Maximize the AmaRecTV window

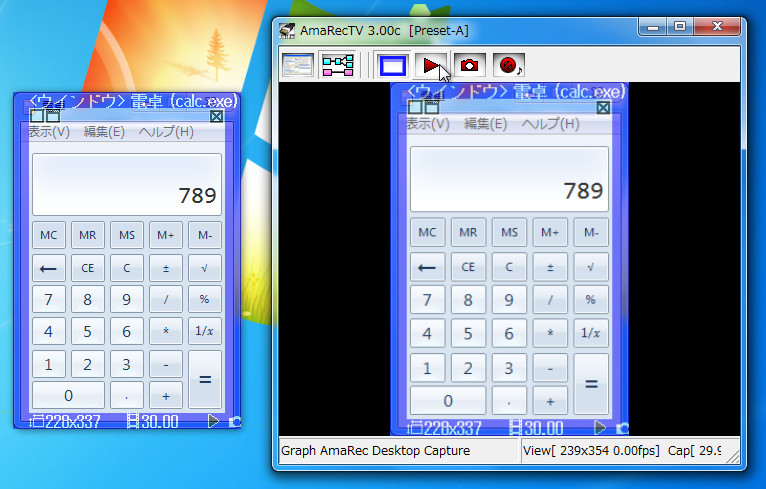point(680,26)
